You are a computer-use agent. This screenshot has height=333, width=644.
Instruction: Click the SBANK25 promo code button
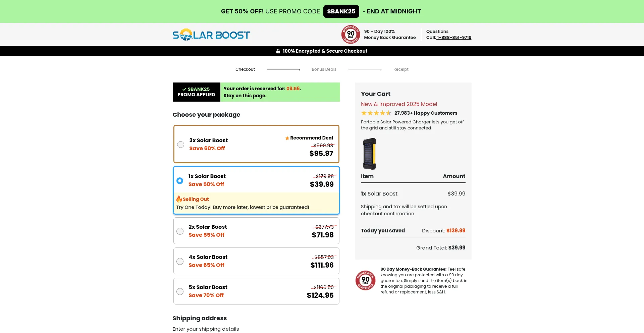[341, 11]
